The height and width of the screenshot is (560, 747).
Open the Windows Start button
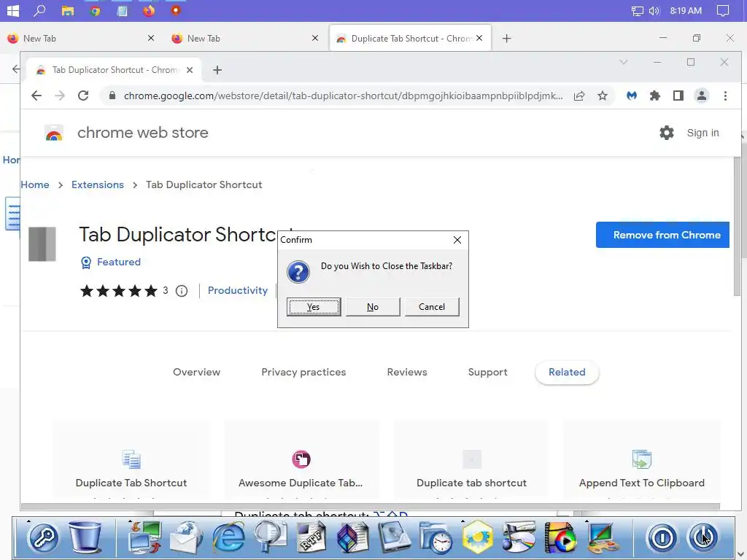(x=13, y=10)
